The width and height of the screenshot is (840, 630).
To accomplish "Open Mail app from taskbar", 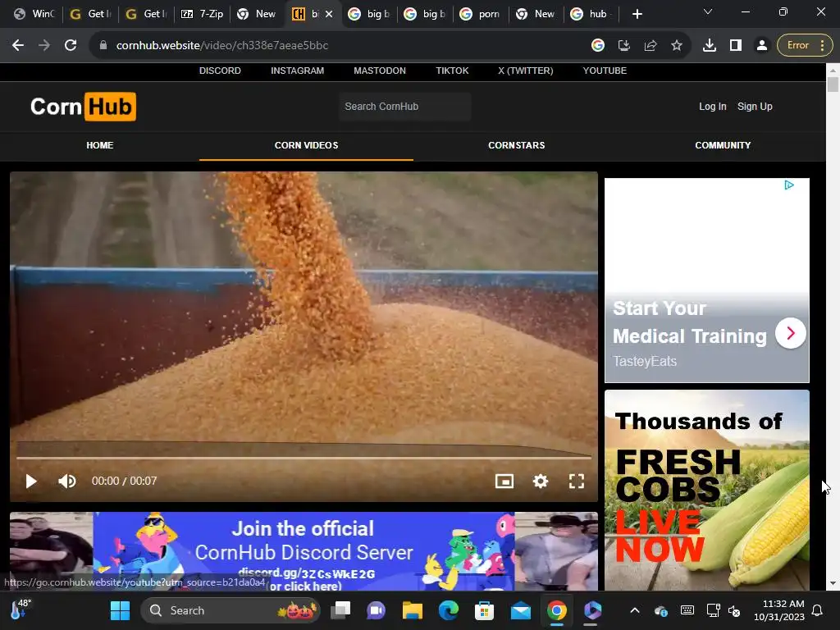I will [x=520, y=610].
